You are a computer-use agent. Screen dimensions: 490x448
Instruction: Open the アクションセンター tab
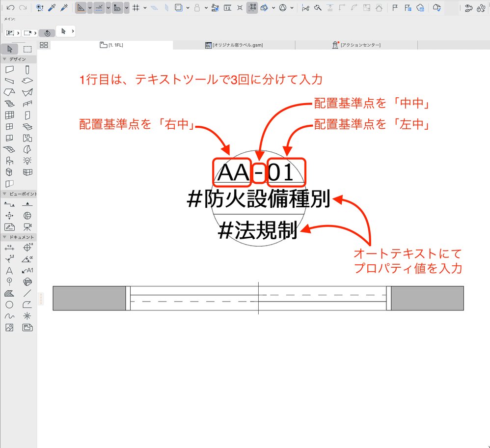pyautogui.click(x=356, y=45)
